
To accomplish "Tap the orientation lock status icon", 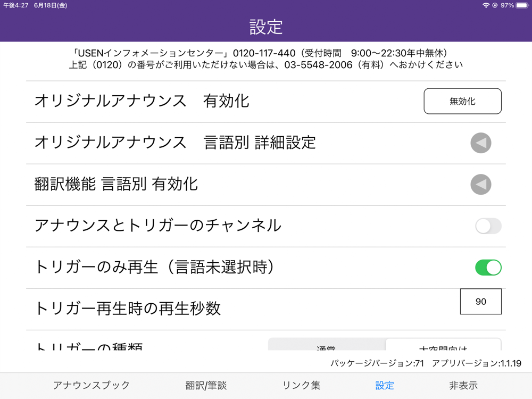I will click(495, 5).
